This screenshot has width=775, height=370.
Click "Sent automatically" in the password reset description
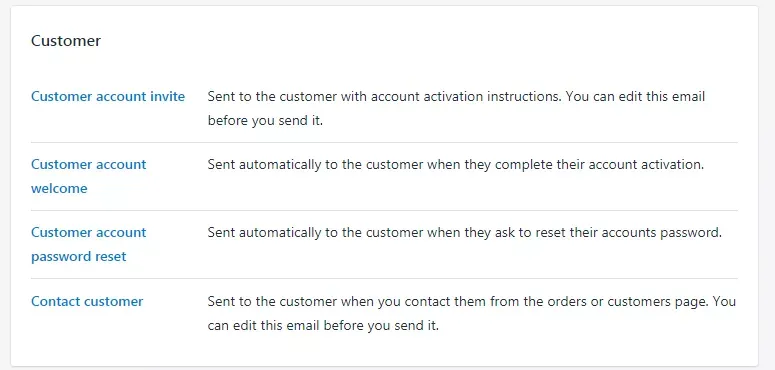[264, 232]
